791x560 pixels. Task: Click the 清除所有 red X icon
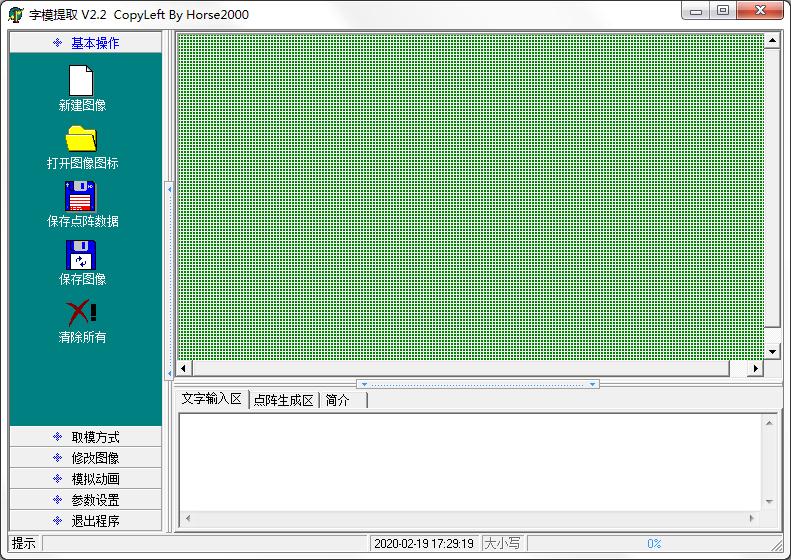click(x=81, y=312)
